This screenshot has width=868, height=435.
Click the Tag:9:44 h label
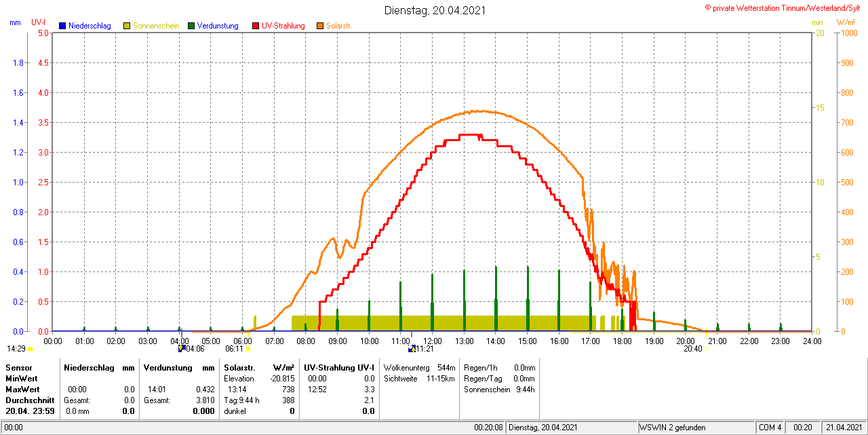coord(242,400)
